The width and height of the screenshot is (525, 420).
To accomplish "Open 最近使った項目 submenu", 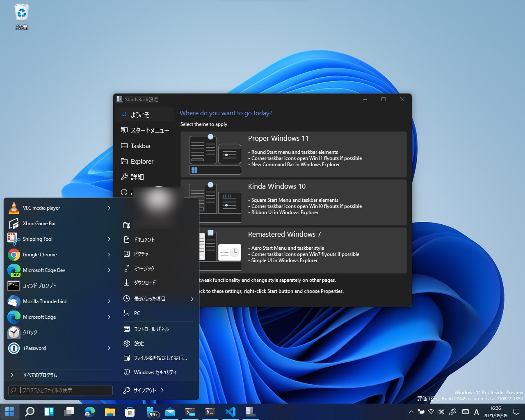I will point(158,299).
